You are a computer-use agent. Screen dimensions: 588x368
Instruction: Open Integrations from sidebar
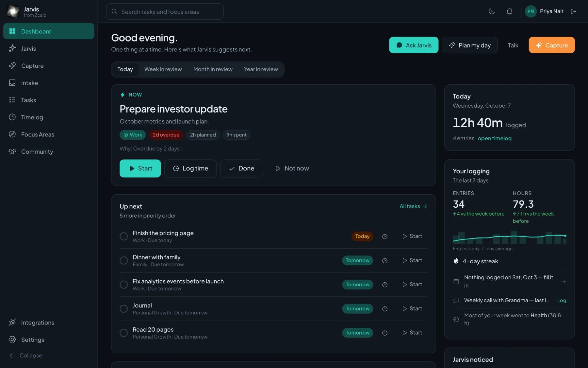coord(49,323)
